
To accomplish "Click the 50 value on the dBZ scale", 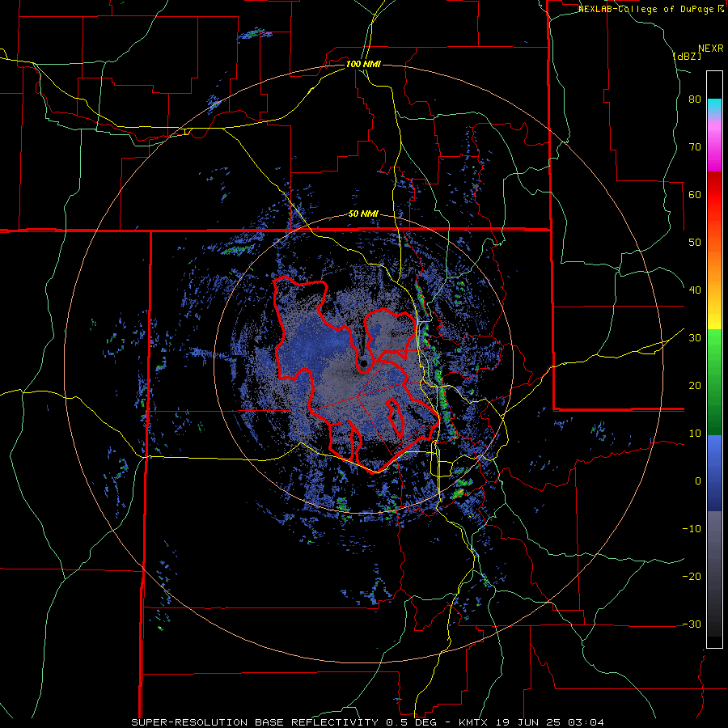I will 695,243.
